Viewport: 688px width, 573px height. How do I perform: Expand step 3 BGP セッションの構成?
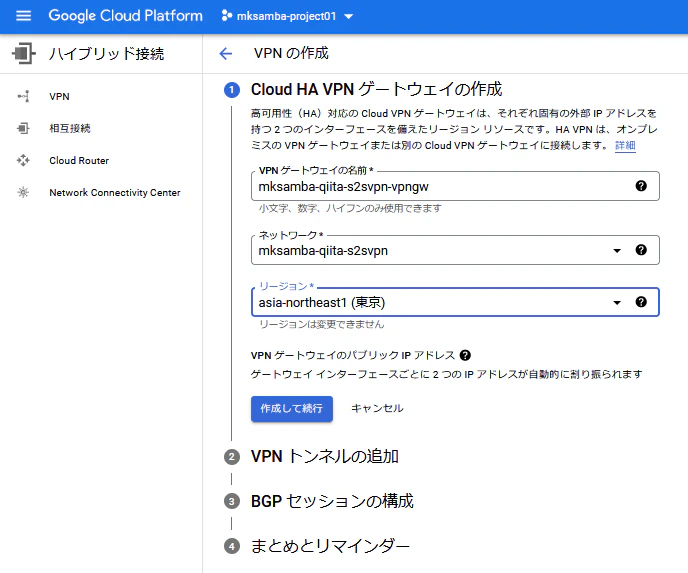click(332, 501)
